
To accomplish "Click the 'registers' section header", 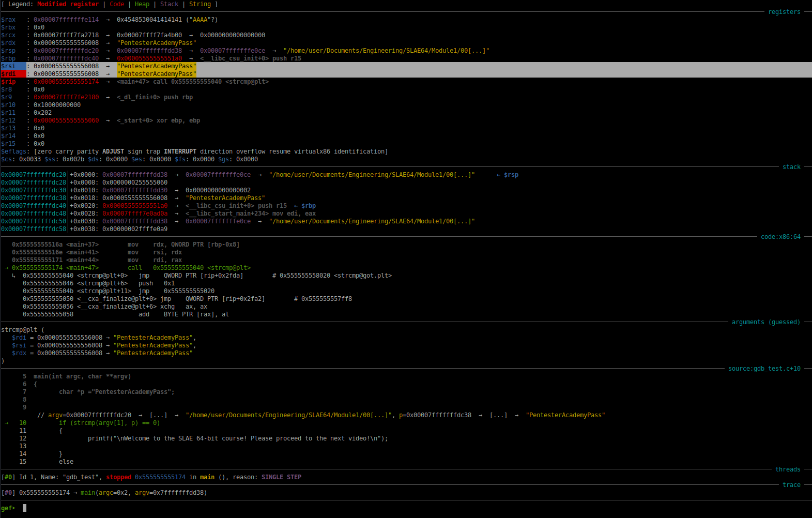I will point(784,12).
